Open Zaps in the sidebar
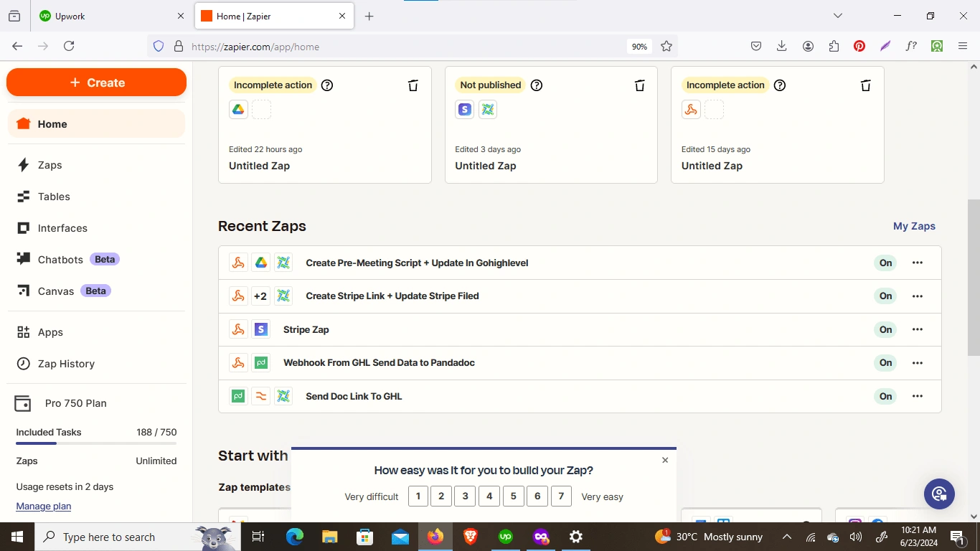The height and width of the screenshot is (551, 980). 96,164
